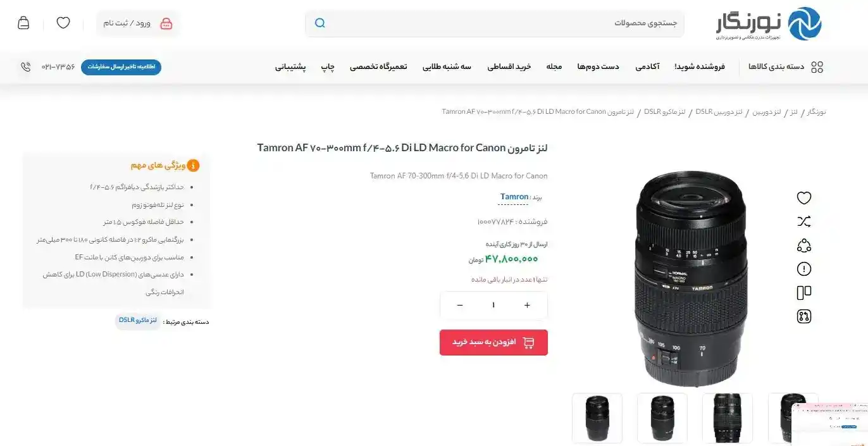The image size is (868, 446).
Task: Click the red افزودن به سبد خرید button
Action: coord(493,342)
